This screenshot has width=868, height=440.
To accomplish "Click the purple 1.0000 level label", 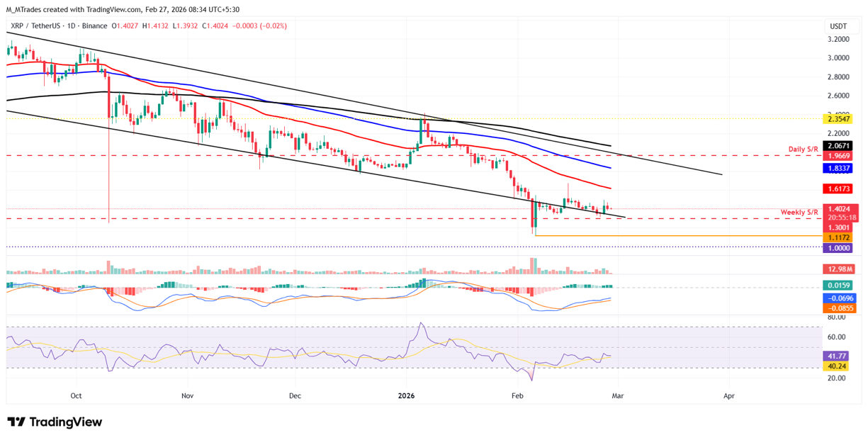I will 839,248.
